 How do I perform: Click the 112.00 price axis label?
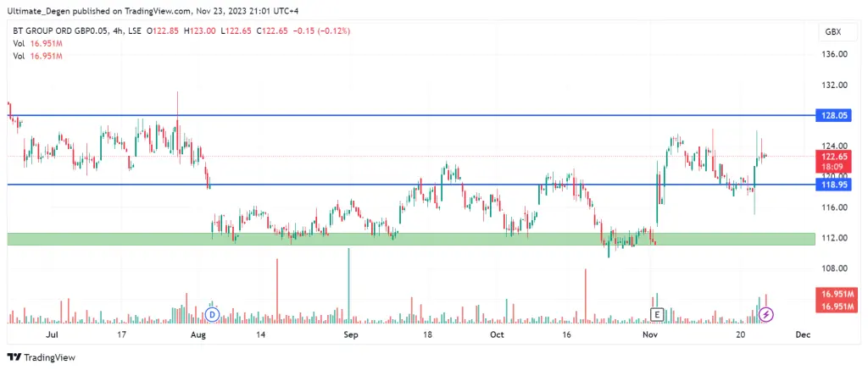(x=836, y=238)
